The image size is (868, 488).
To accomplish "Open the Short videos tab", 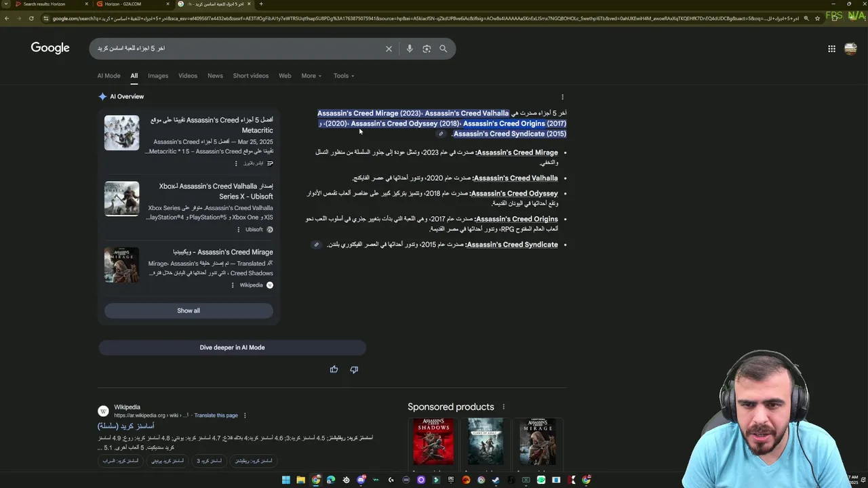I will [x=251, y=76].
